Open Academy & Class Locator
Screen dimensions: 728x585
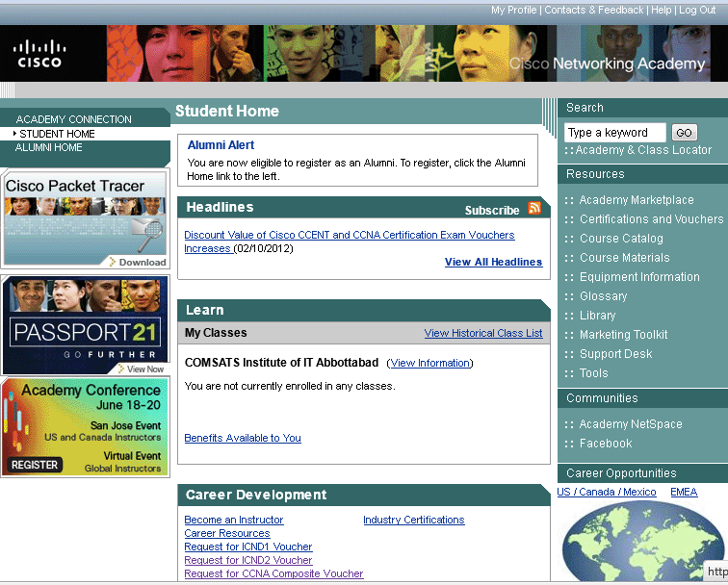[x=643, y=150]
